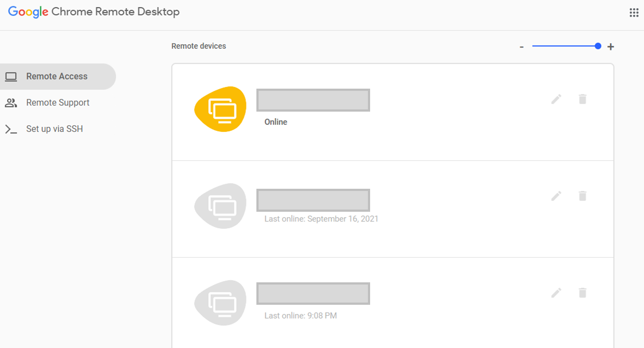Connect to the Online device via yellow icon
The height and width of the screenshot is (348, 644).
coord(220,109)
